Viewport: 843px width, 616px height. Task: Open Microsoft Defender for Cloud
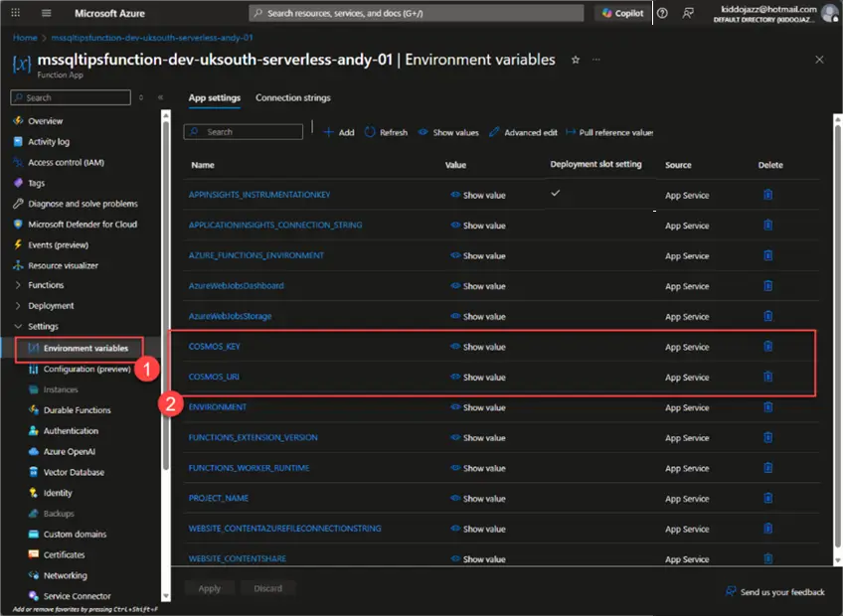[x=83, y=225]
